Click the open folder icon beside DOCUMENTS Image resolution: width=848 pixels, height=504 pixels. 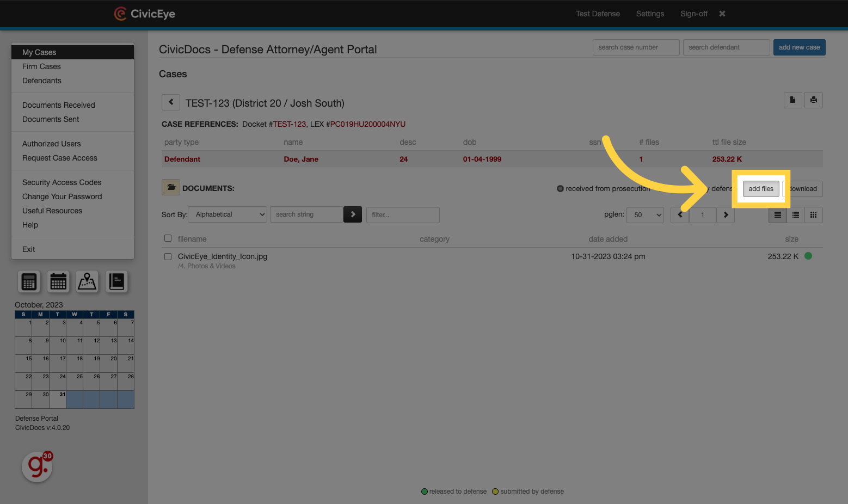[x=171, y=187]
